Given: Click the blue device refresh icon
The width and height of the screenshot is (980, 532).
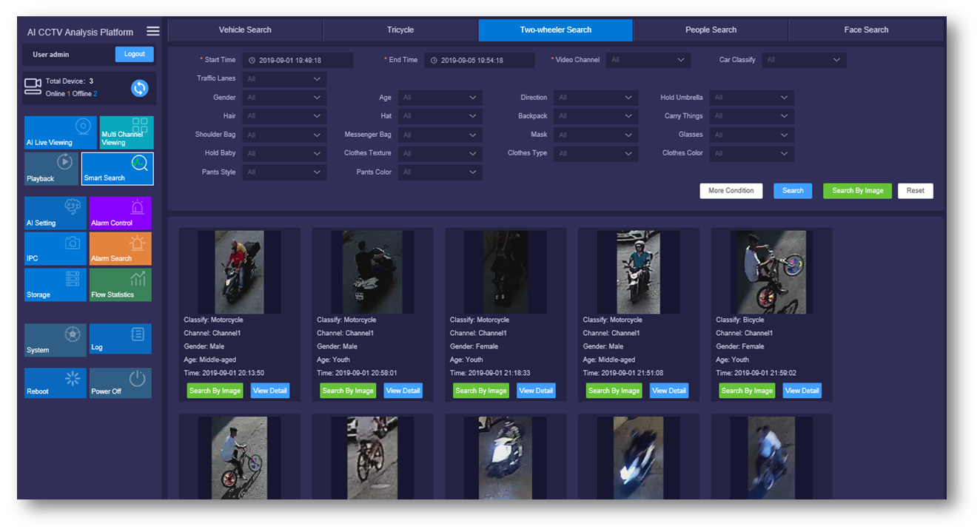Looking at the screenshot, I should point(139,88).
